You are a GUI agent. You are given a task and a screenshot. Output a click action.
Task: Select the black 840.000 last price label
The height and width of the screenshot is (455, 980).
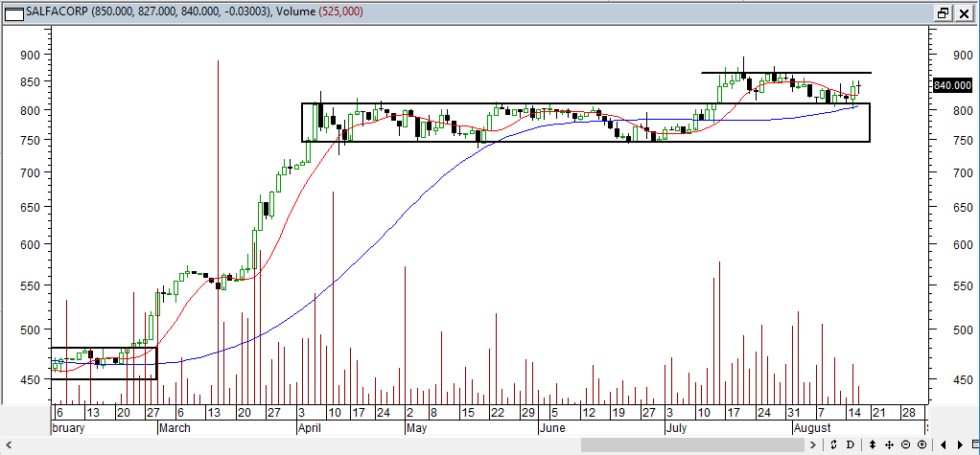(x=952, y=85)
